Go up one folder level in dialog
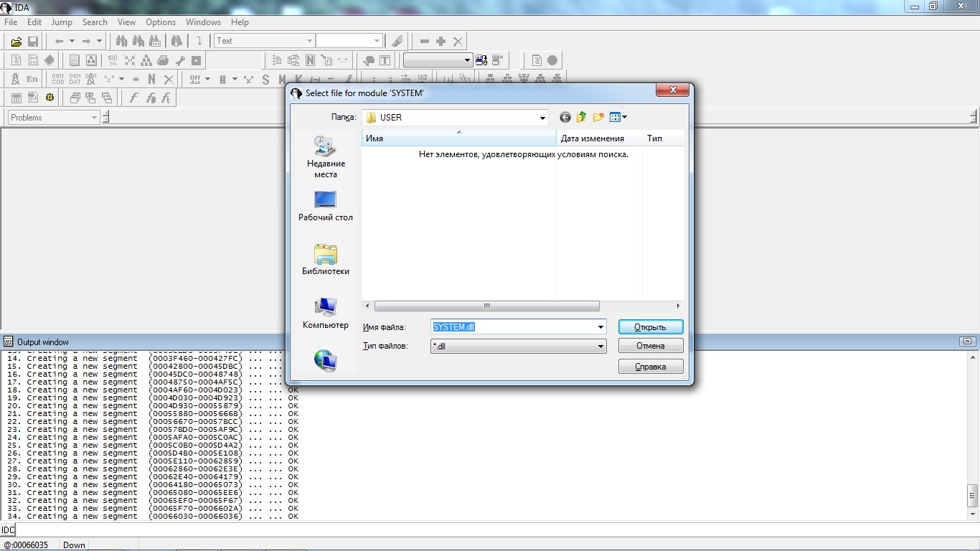 (581, 117)
